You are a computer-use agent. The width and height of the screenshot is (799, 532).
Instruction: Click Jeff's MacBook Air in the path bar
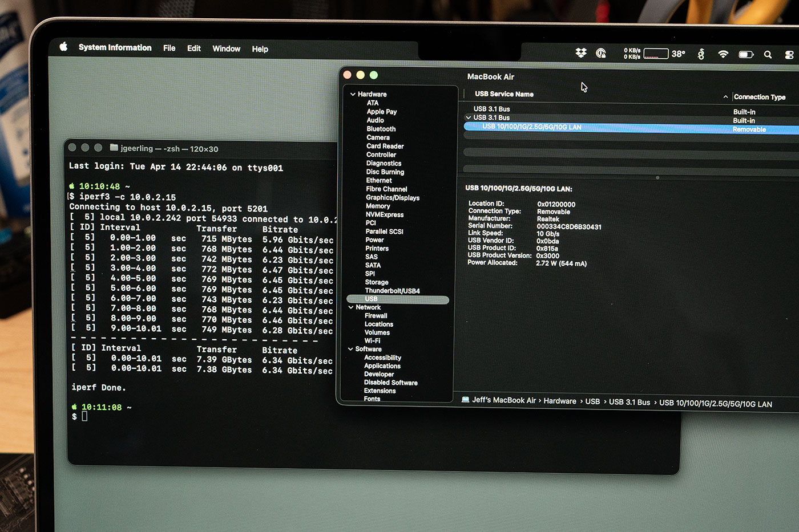504,400
